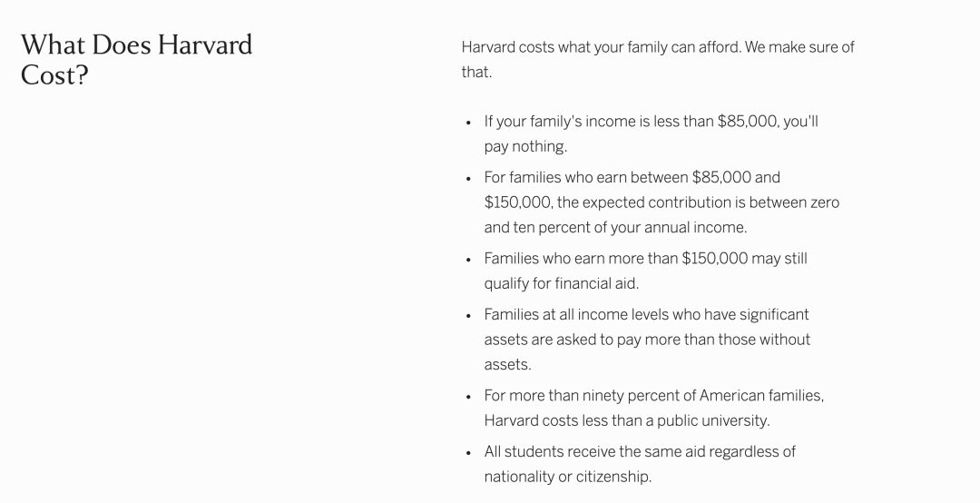Click the phrase "those without" in the assets bullet
Screen dimensions: 980x503
(764, 340)
